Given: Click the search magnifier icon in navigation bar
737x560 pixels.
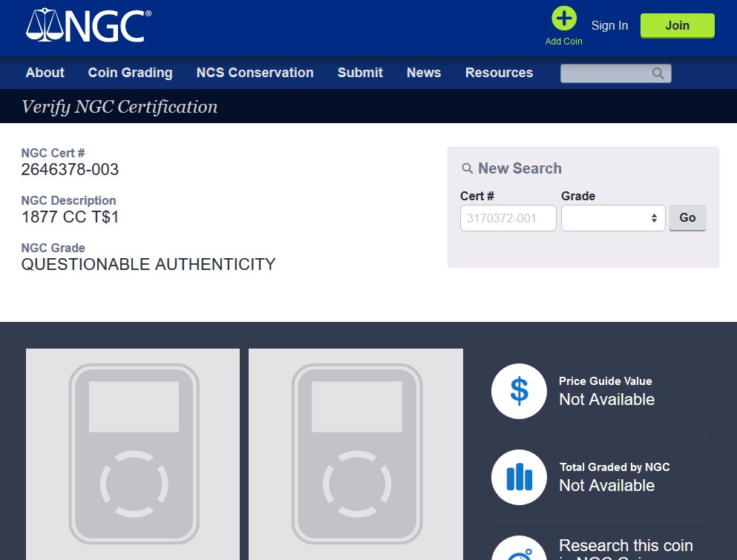Looking at the screenshot, I should click(658, 73).
